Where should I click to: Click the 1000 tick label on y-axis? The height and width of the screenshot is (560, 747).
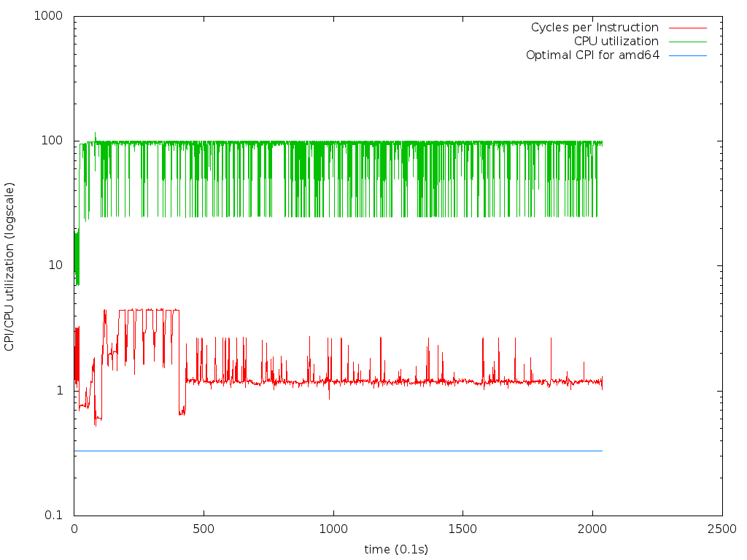tap(48, 16)
